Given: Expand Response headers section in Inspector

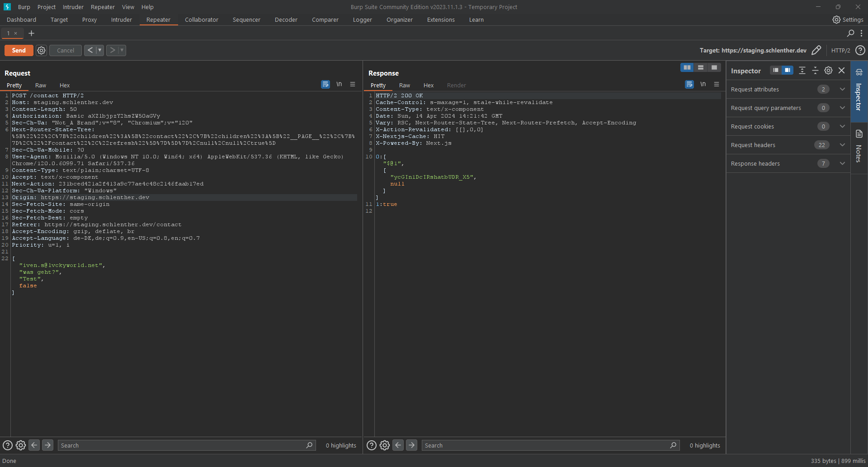Looking at the screenshot, I should coord(842,163).
